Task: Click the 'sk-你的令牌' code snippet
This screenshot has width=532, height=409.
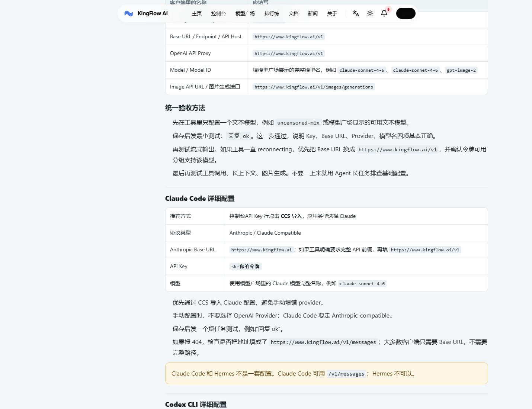Action: click(246, 266)
